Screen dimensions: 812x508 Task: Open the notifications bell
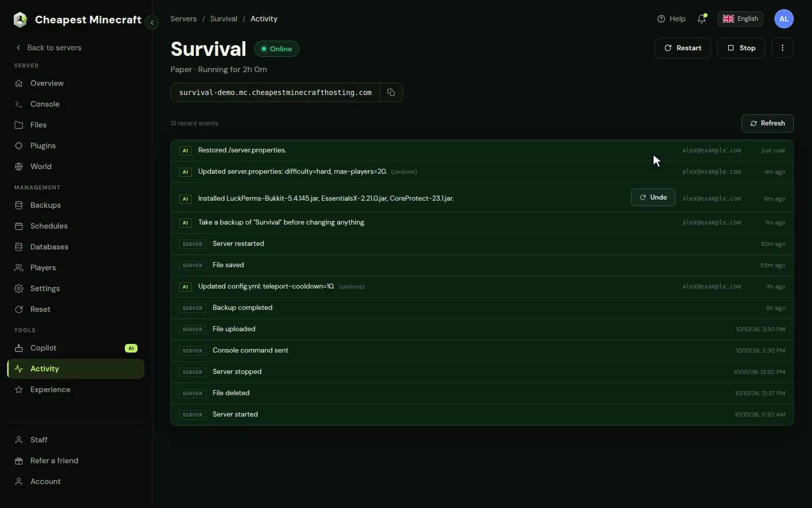point(702,19)
